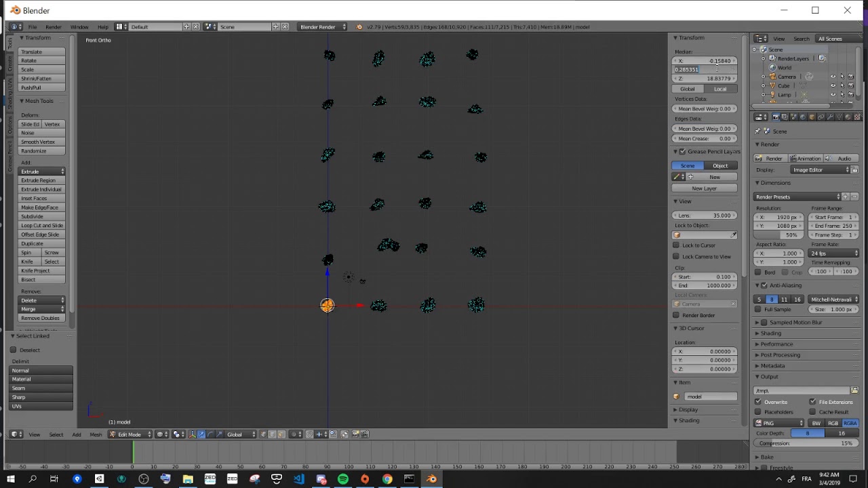Hide the Camera with its eye icon
The height and width of the screenshot is (488, 868).
click(x=833, y=77)
